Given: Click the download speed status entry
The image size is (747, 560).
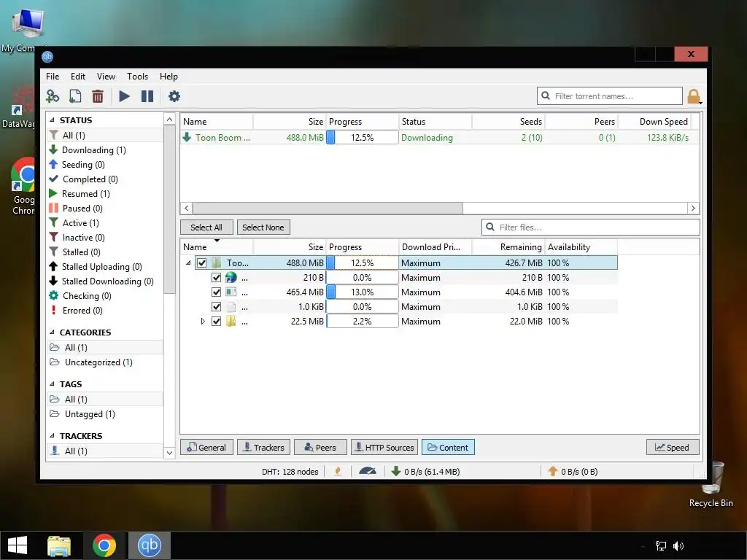Looking at the screenshot, I should click(425, 472).
